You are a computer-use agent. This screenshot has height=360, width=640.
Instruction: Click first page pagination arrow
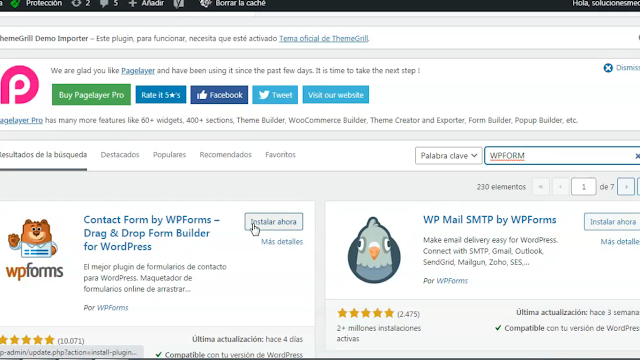541,187
